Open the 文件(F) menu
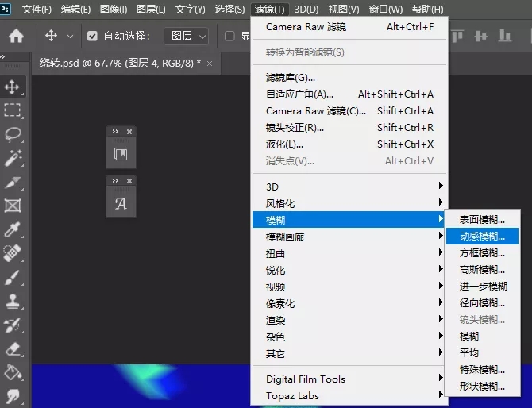 (x=37, y=10)
